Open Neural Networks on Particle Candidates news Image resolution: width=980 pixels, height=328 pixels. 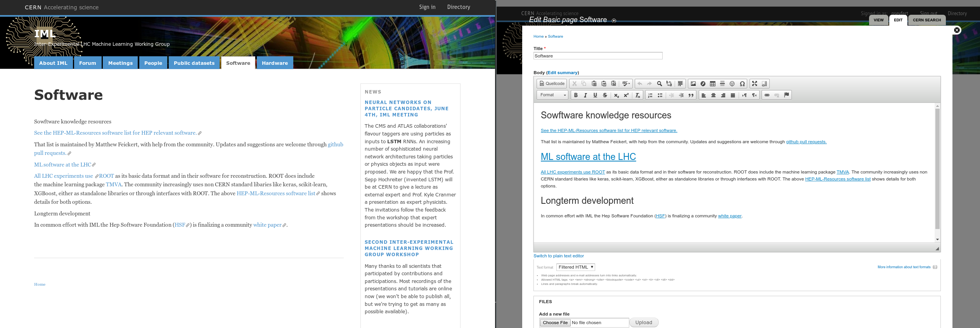[x=407, y=109]
